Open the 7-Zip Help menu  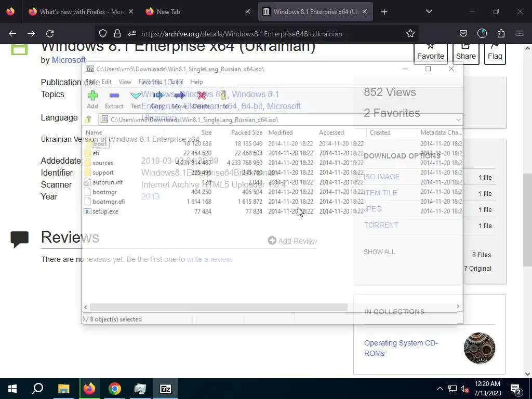[x=196, y=82]
